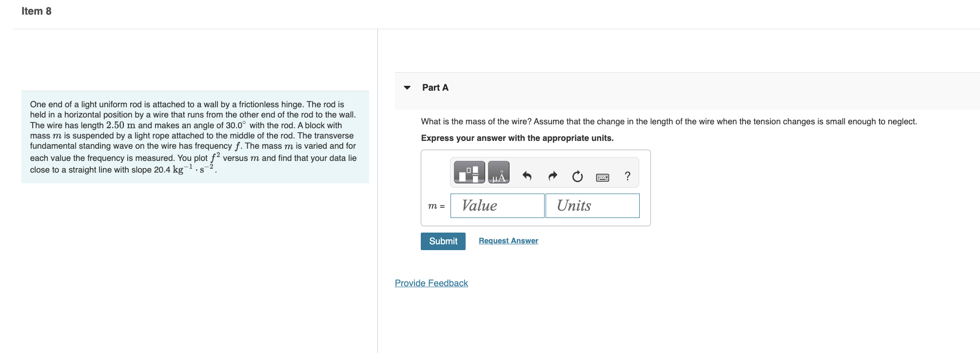Click the Request Answer link
980x353 pixels.
(509, 241)
